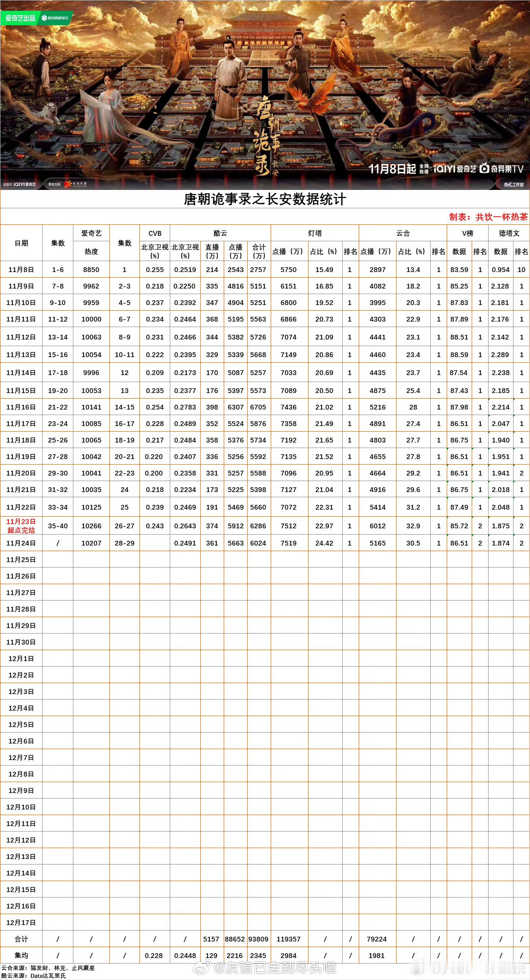The width and height of the screenshot is (530, 980).
Task: Click the red 11月23日 超点完结 cell
Action: point(21,526)
